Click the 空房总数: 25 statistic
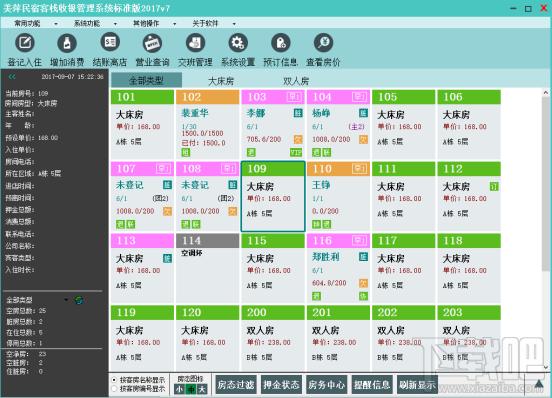The width and height of the screenshot is (552, 398). tap(26, 311)
